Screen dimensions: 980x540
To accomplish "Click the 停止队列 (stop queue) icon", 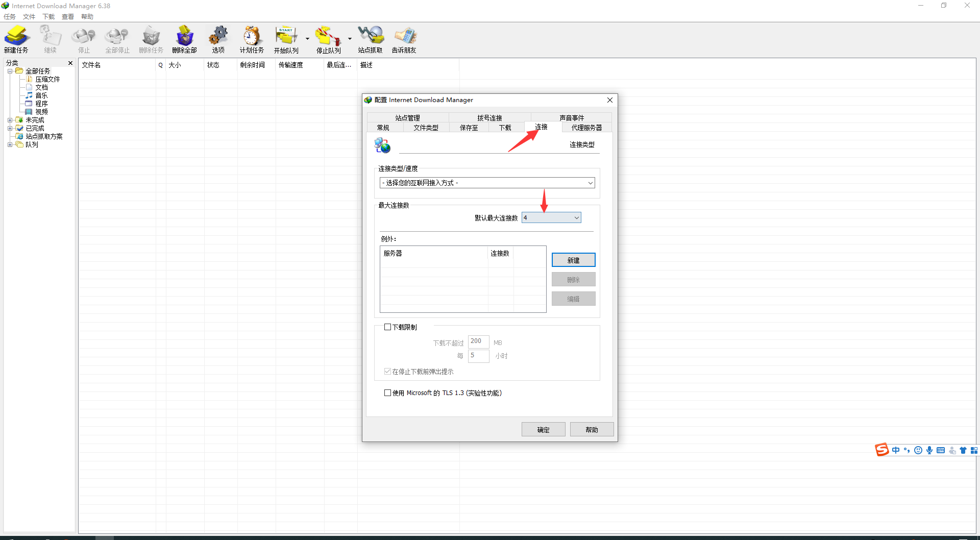I will click(x=328, y=39).
